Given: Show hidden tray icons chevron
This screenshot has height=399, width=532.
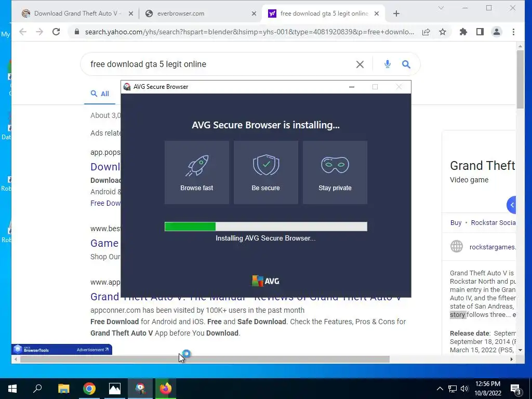Looking at the screenshot, I should (x=440, y=389).
